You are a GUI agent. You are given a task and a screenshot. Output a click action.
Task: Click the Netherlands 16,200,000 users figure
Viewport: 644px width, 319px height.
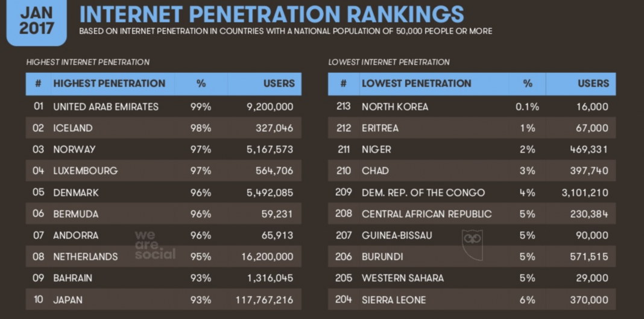tap(267, 257)
